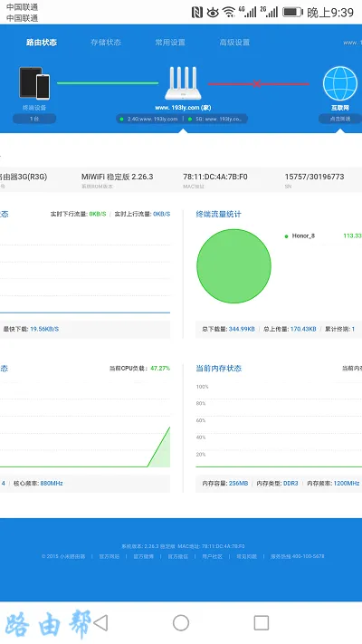Select the 2.4G www.193ly.com WiFi indicator
The width and height of the screenshot is (362, 644).
(149, 119)
